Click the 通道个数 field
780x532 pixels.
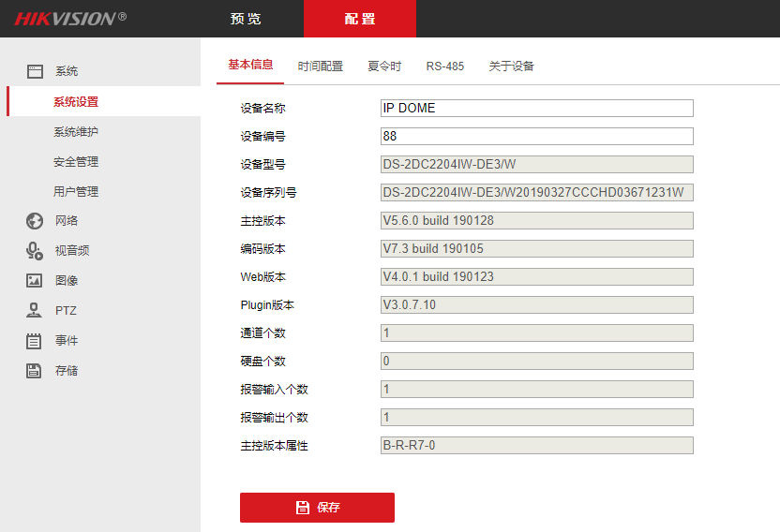tap(537, 333)
